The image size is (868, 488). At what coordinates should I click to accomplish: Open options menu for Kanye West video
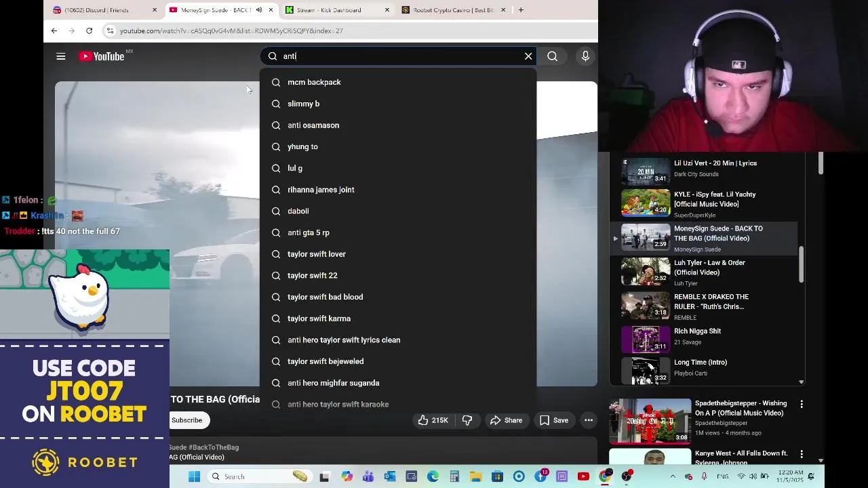[802, 454]
